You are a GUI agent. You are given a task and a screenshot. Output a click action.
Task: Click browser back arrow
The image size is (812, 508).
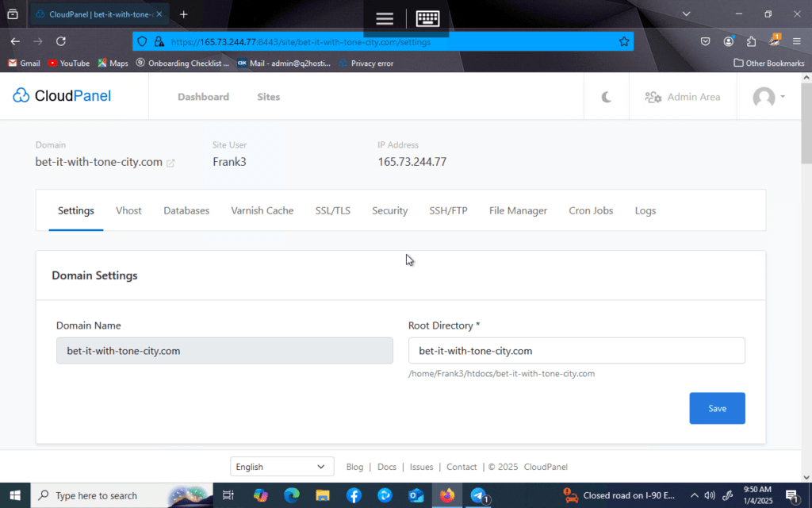tap(15, 41)
